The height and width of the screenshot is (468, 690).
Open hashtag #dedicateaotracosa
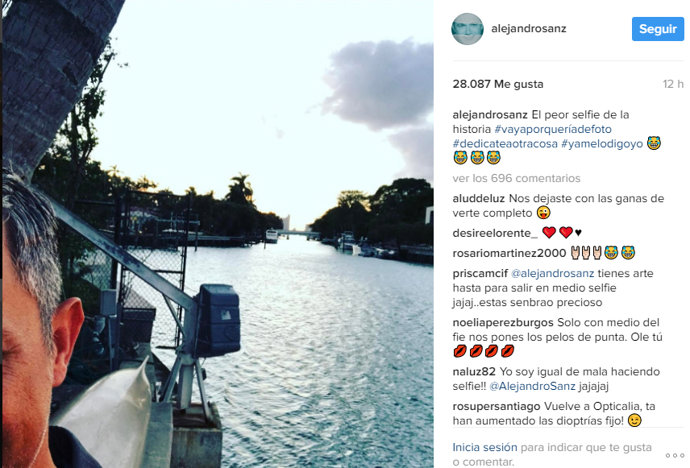[x=505, y=143]
